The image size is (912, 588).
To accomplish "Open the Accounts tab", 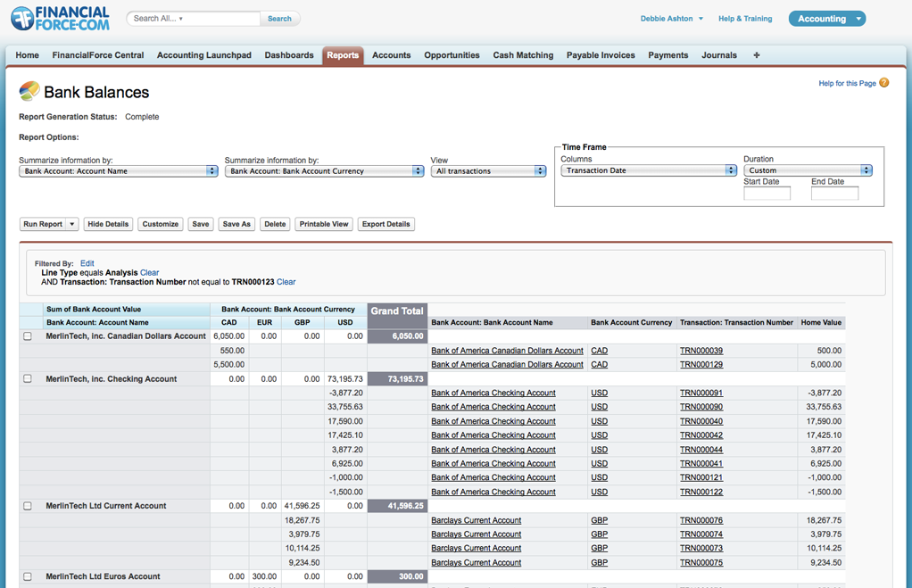I will coord(392,55).
